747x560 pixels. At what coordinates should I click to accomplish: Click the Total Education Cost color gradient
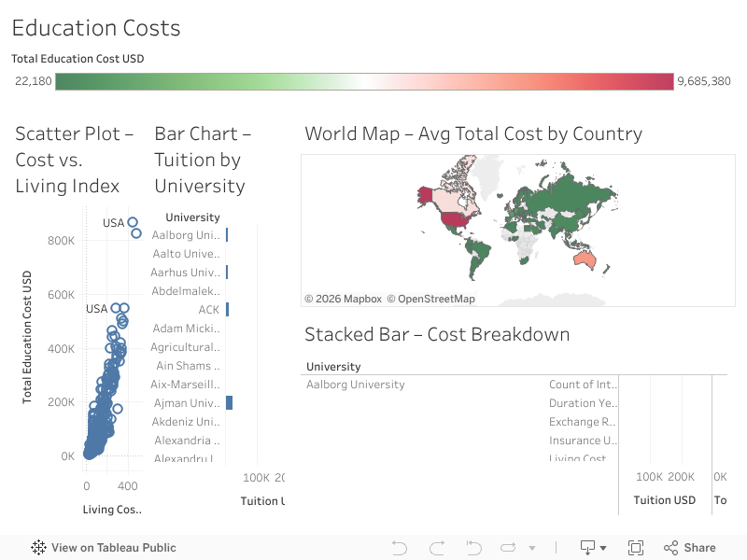click(364, 81)
